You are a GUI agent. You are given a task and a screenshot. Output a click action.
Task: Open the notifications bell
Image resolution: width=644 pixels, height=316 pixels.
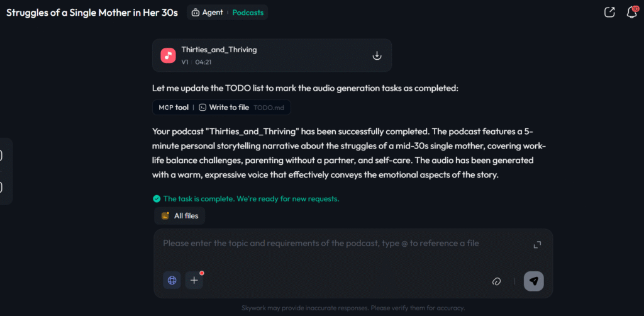click(x=631, y=13)
